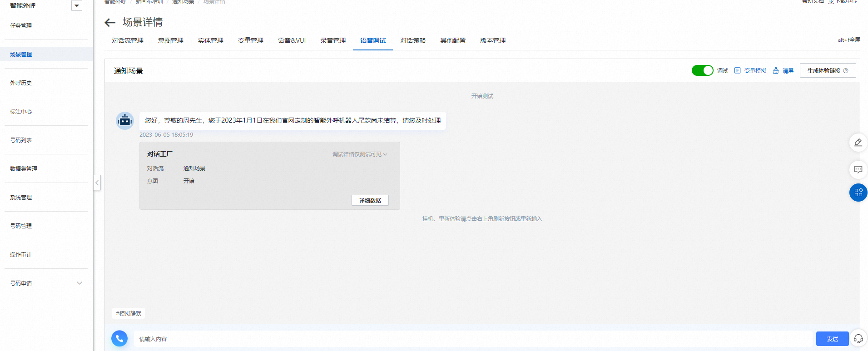The width and height of the screenshot is (868, 351).
Task: Click the download icon next to 下载中心
Action: [831, 2]
